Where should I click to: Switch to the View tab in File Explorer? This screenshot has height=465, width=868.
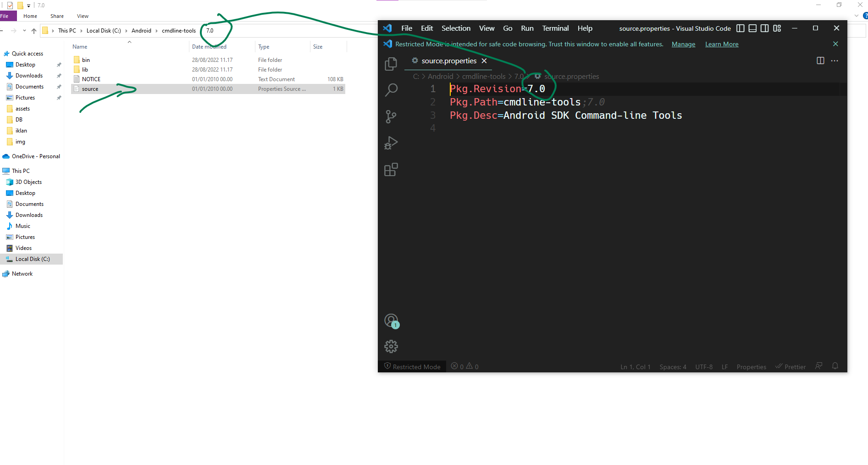click(83, 16)
